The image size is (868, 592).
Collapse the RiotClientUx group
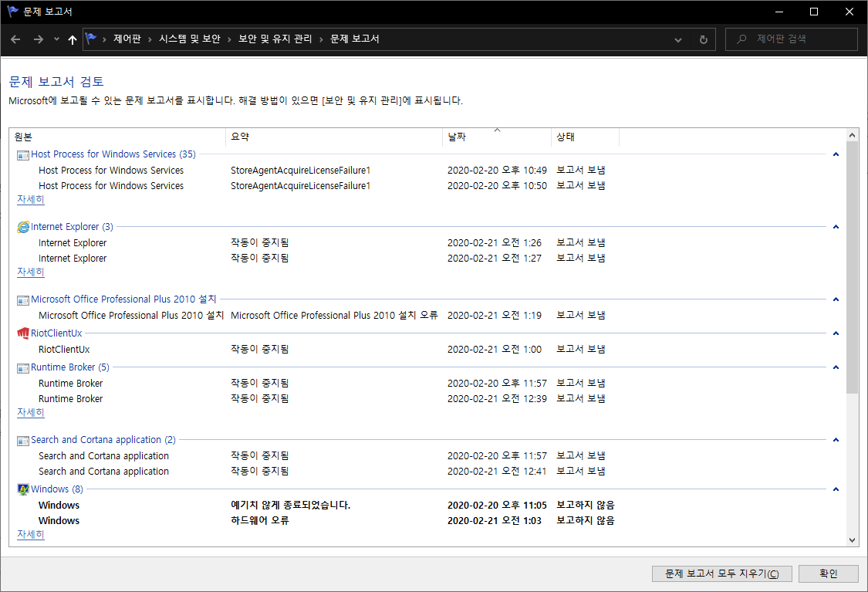click(836, 333)
